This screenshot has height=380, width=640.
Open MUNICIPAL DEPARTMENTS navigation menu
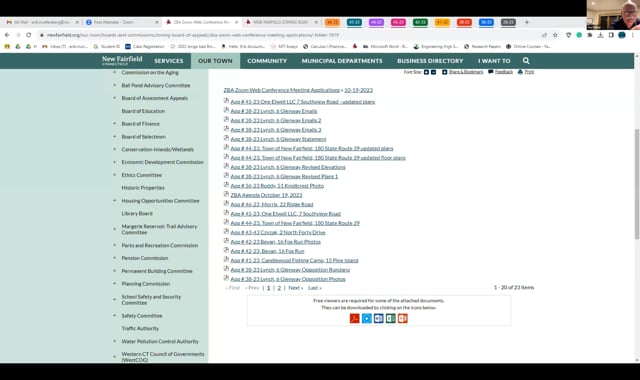(x=342, y=61)
